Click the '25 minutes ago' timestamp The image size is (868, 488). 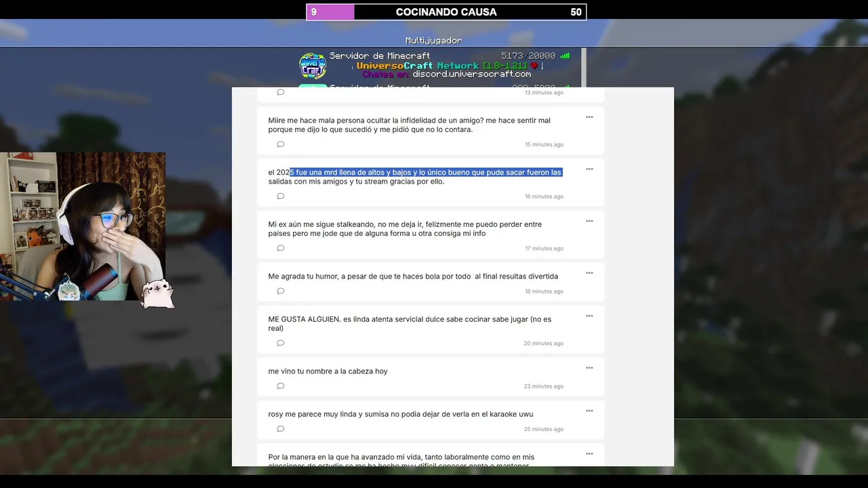pyautogui.click(x=544, y=429)
